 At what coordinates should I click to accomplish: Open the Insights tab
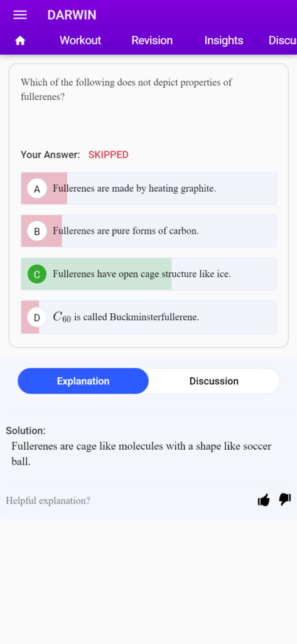[224, 40]
